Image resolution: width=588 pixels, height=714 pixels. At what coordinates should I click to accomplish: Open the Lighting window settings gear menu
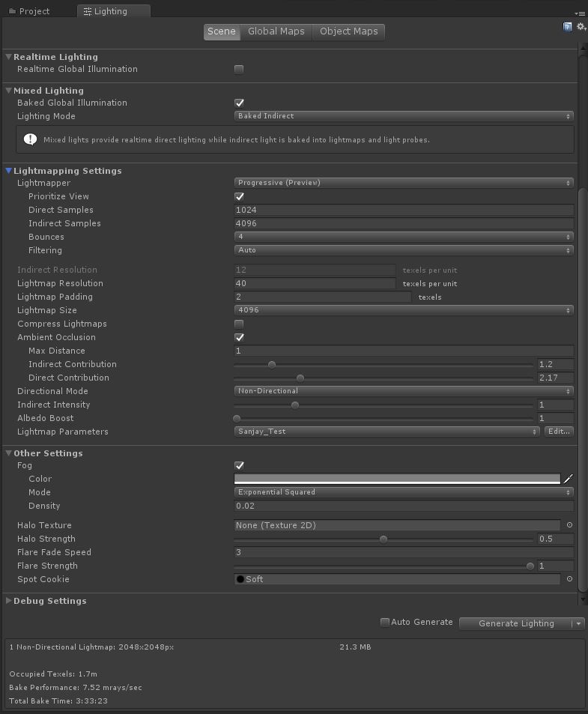(579, 26)
